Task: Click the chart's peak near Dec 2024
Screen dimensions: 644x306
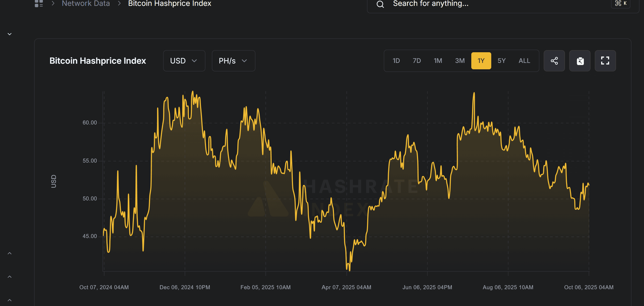Action: [x=193, y=92]
